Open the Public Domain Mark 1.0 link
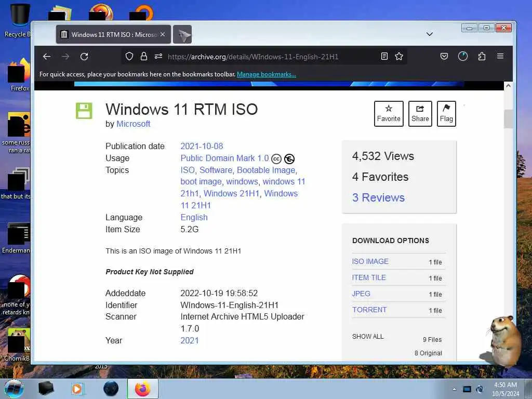532x399 pixels. (224, 158)
